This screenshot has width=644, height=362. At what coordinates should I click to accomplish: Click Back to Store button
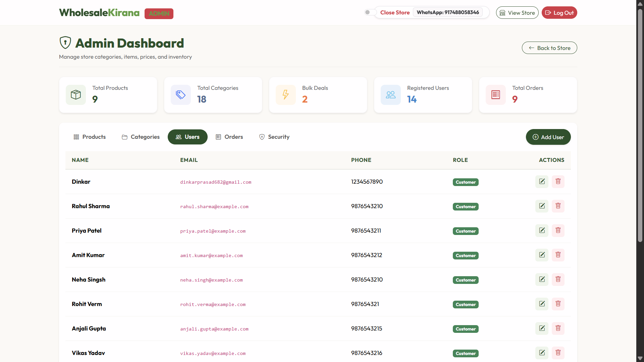point(549,48)
